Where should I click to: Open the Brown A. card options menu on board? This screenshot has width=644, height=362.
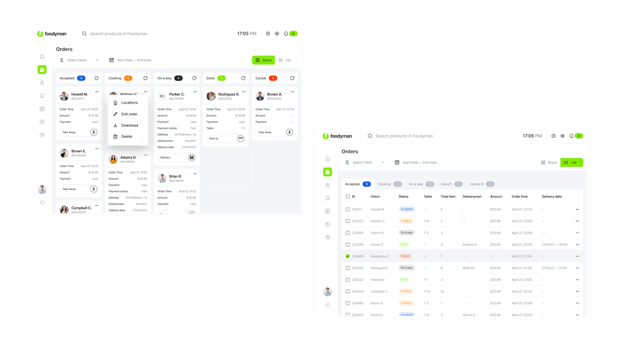293,92
